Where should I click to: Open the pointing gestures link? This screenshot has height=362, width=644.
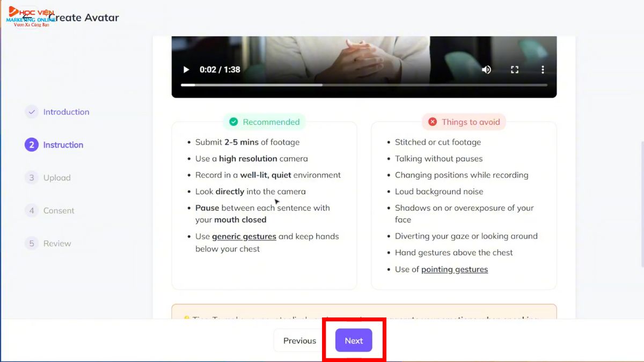pyautogui.click(x=455, y=269)
